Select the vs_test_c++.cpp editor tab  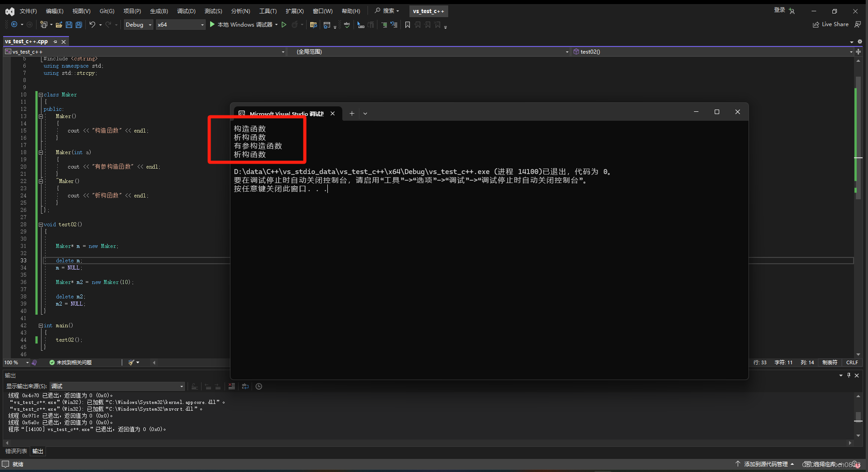pyautogui.click(x=26, y=41)
